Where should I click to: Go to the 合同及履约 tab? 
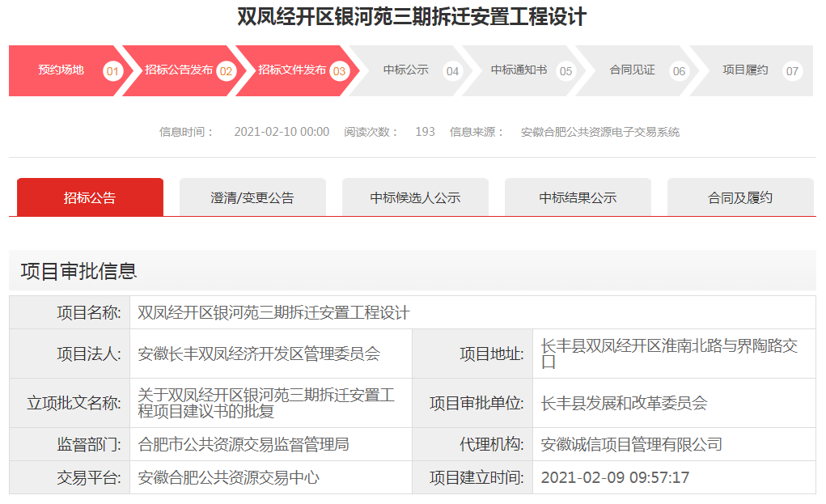coord(740,197)
